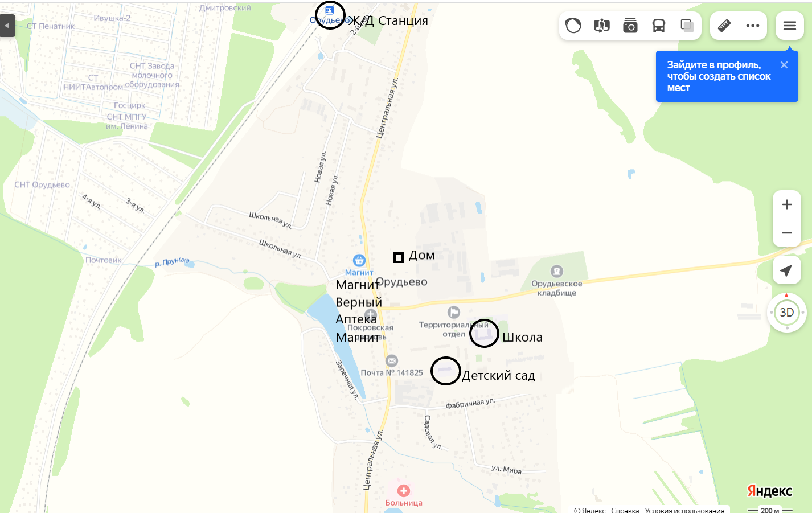Open the Справка help link
812x513 pixels.
[625, 510]
